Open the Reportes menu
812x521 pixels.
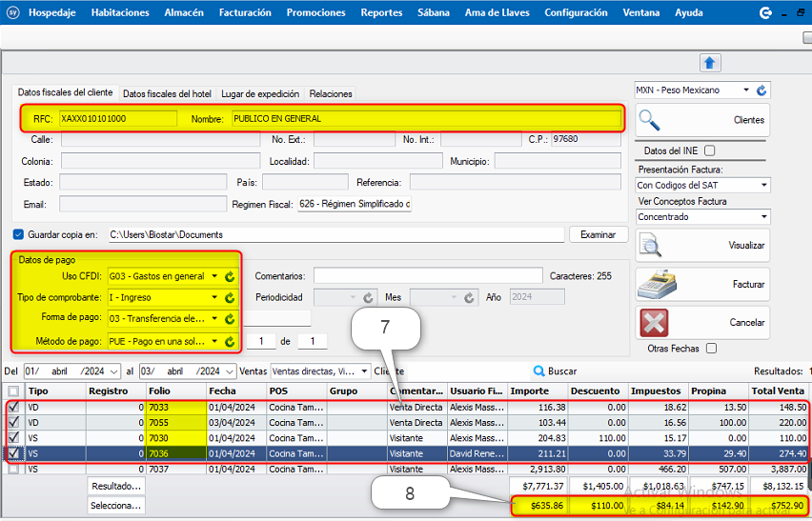tap(381, 12)
